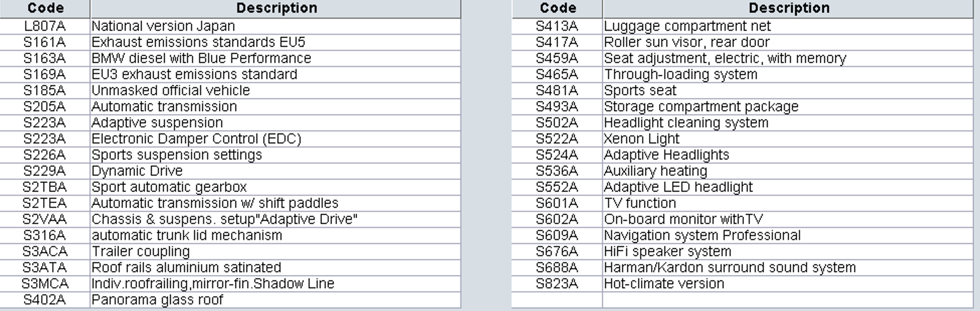Select the Xenon Light description cell
980x311 pixels.
641,139
